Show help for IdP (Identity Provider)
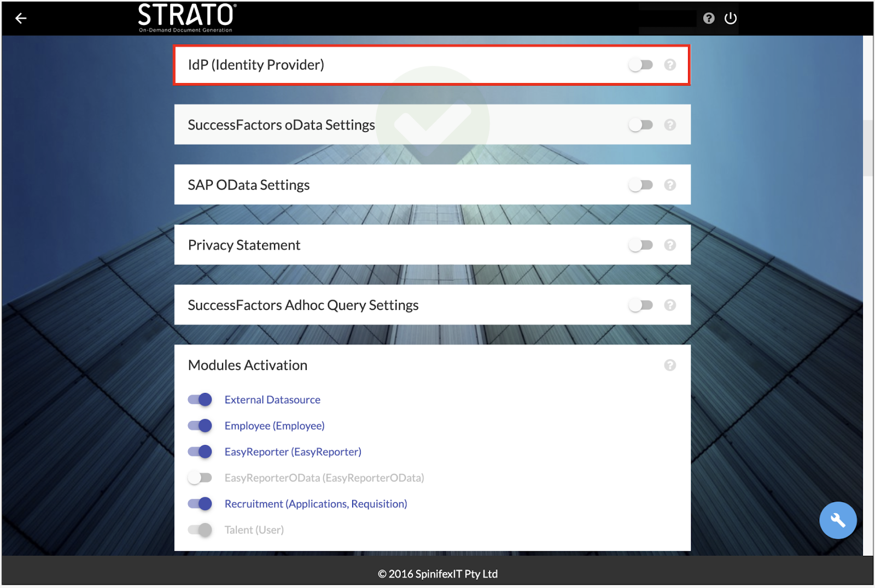Screen dimensions: 875x588 (x=669, y=65)
